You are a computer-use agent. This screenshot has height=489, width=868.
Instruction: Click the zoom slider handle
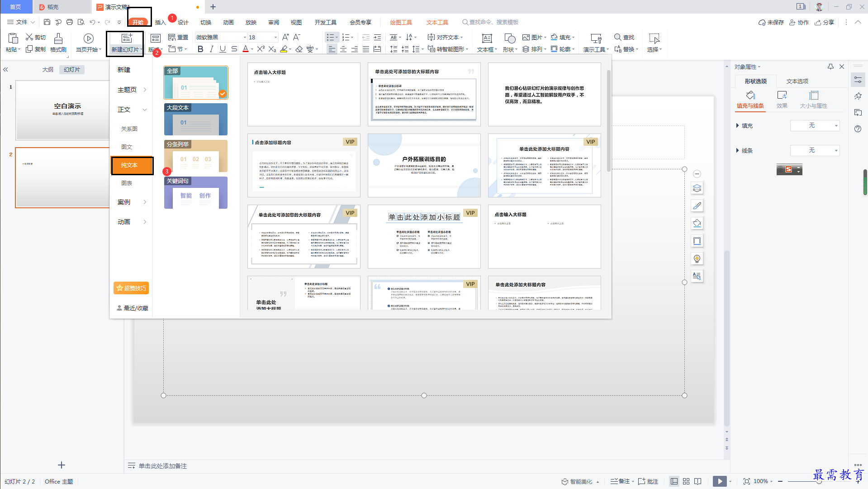tap(819, 481)
